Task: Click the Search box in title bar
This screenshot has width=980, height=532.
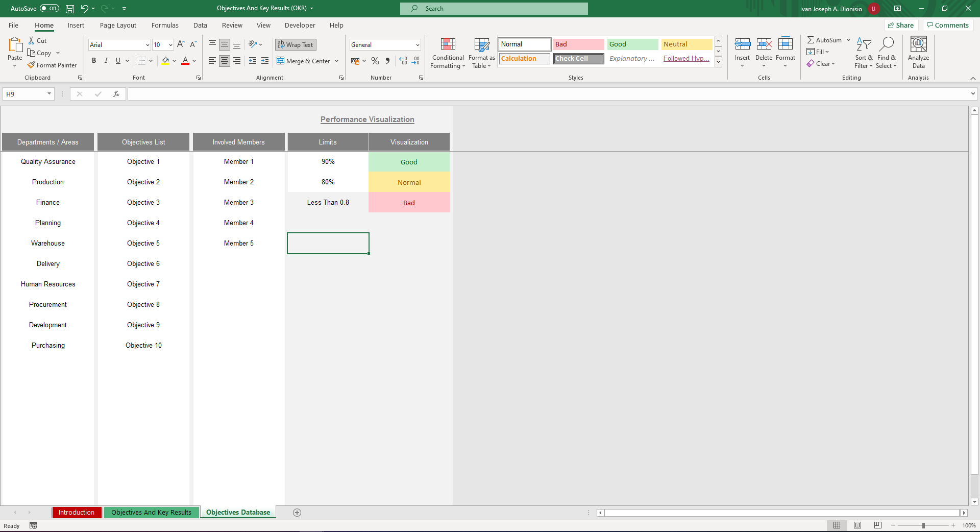Action: 494,9
